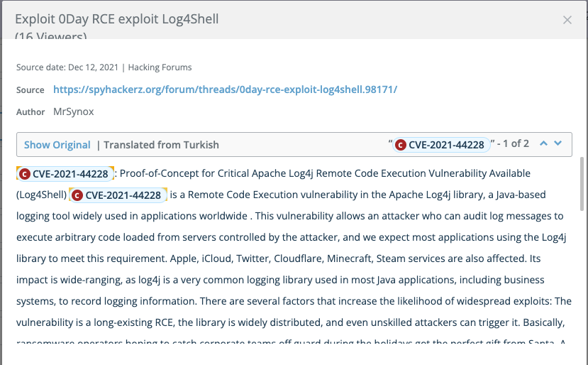This screenshot has height=365, width=588.
Task: Select the author name MrSynox
Action: pyautogui.click(x=74, y=111)
